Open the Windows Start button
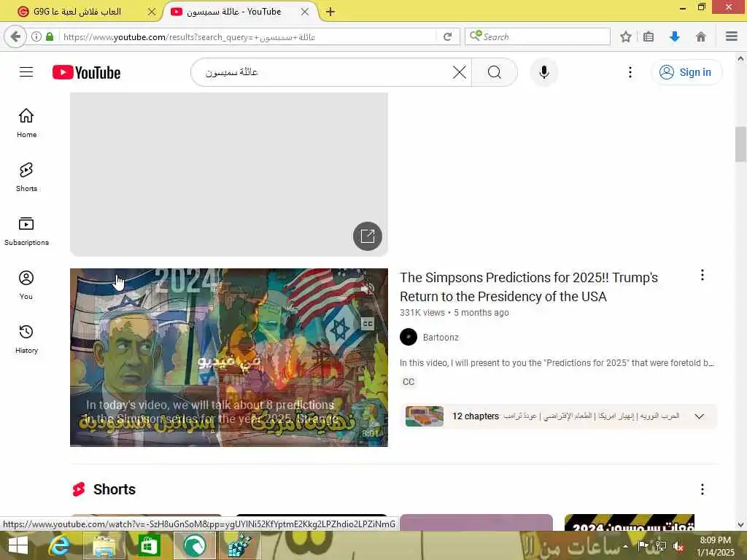The width and height of the screenshot is (747, 560). coord(18,545)
